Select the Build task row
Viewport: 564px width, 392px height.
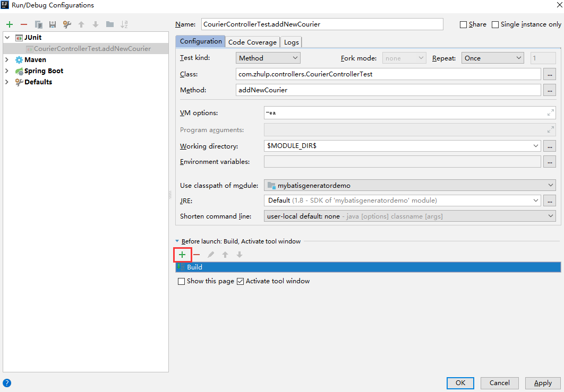368,267
